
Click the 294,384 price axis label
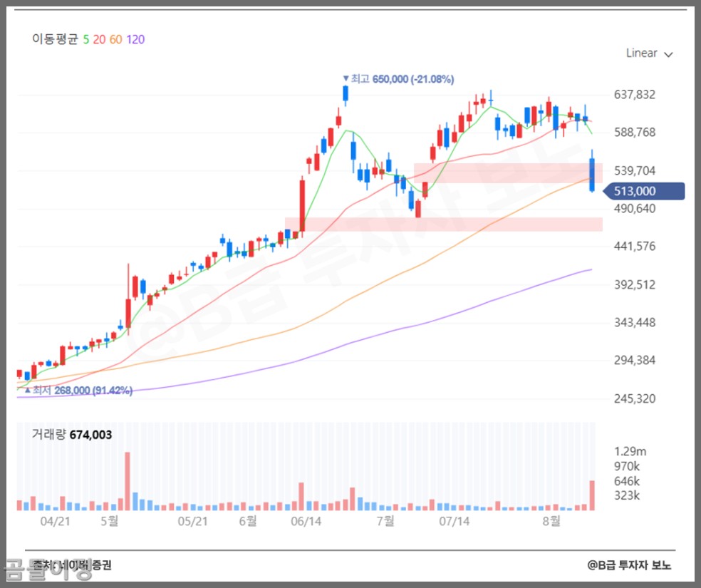pyautogui.click(x=634, y=361)
